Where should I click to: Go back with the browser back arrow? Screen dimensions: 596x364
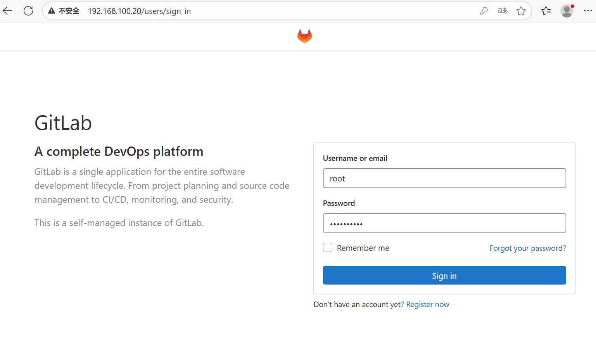8,11
